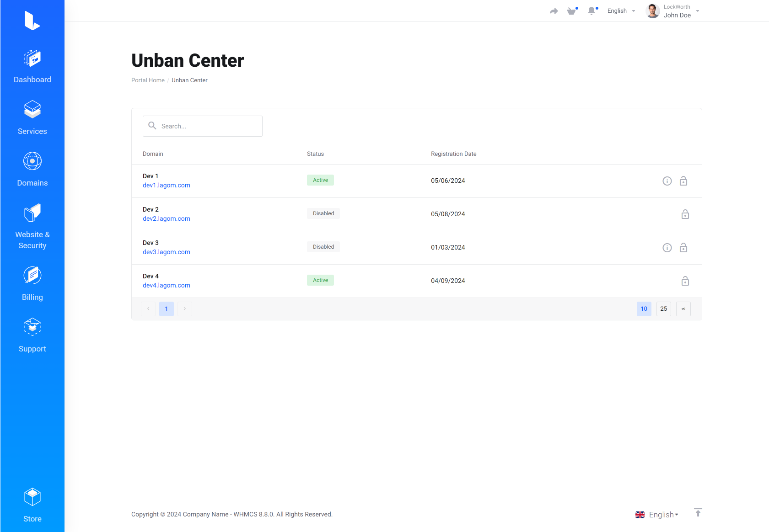Click the copyright text in footer

[x=232, y=515]
